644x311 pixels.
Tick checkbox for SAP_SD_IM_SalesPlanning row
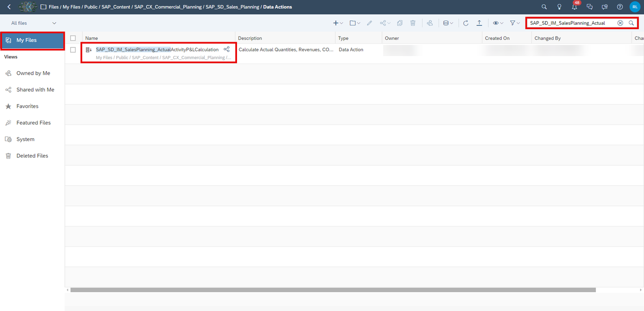coord(73,50)
